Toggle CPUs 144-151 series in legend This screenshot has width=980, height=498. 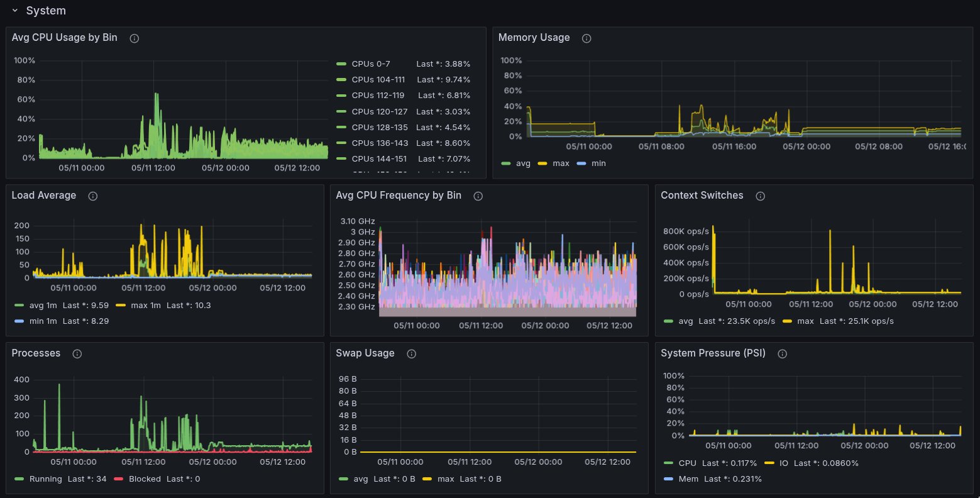[379, 158]
